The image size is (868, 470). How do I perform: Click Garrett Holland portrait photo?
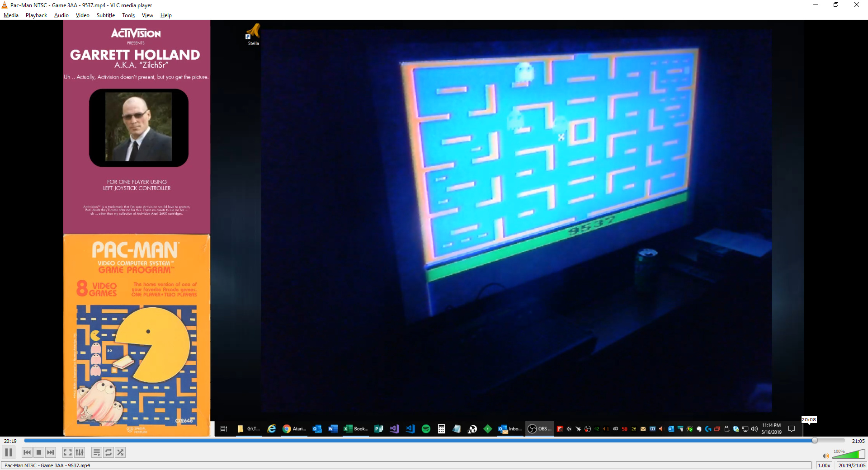(138, 127)
